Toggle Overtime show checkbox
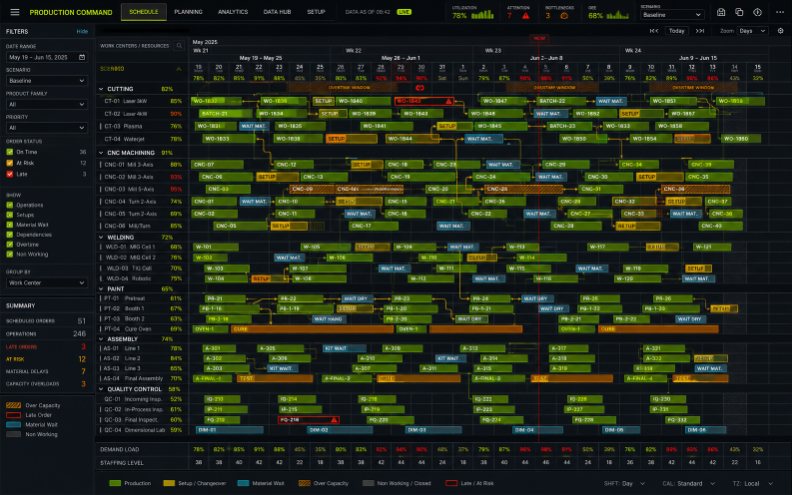 9,244
